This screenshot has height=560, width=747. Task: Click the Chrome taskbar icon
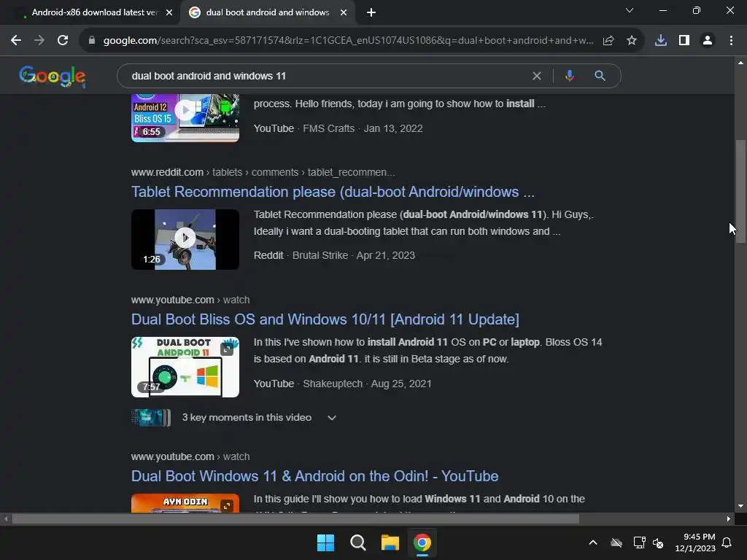422,542
